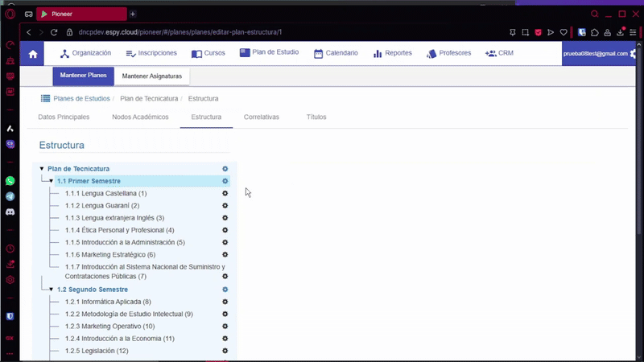The width and height of the screenshot is (644, 362).
Task: Click the browser reload page icon
Action: coord(55,32)
